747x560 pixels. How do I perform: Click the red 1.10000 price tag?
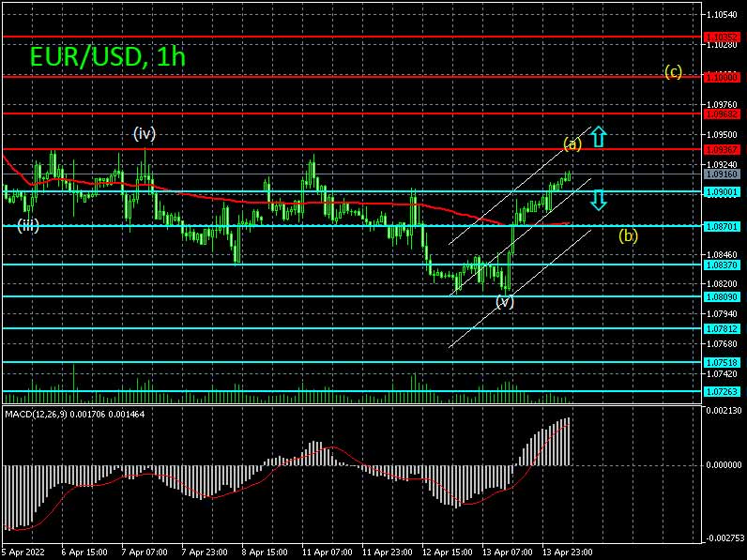(722, 77)
